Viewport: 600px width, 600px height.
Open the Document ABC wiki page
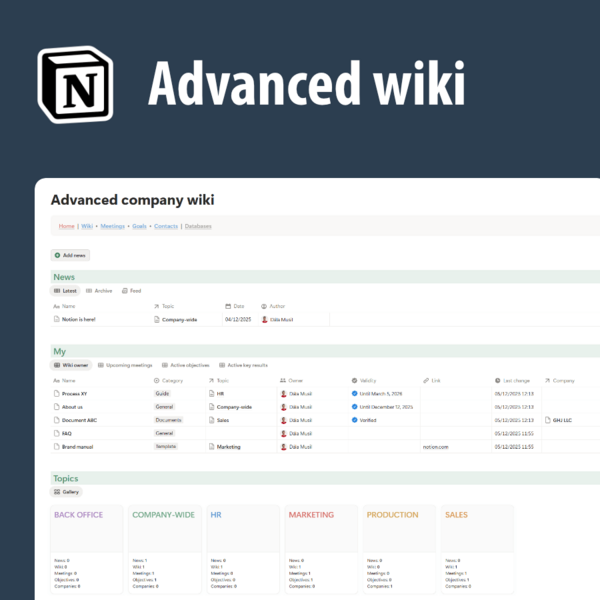[x=79, y=420]
